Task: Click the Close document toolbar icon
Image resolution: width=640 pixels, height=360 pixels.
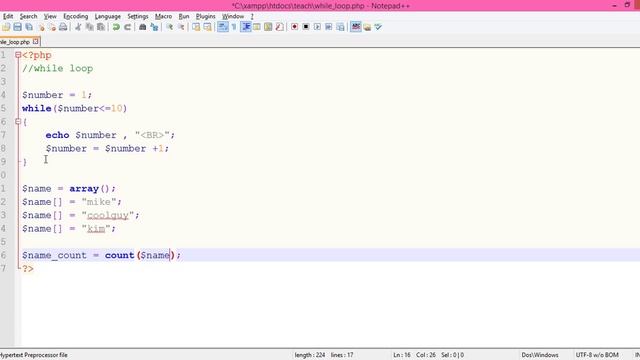Action: click(41, 27)
